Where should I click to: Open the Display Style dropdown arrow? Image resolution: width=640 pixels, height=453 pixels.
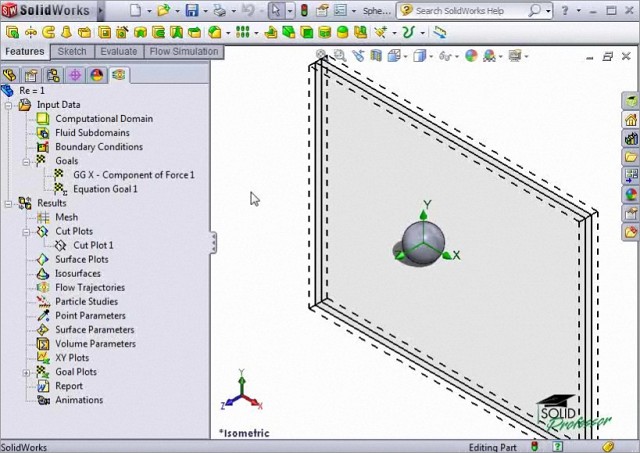point(431,56)
